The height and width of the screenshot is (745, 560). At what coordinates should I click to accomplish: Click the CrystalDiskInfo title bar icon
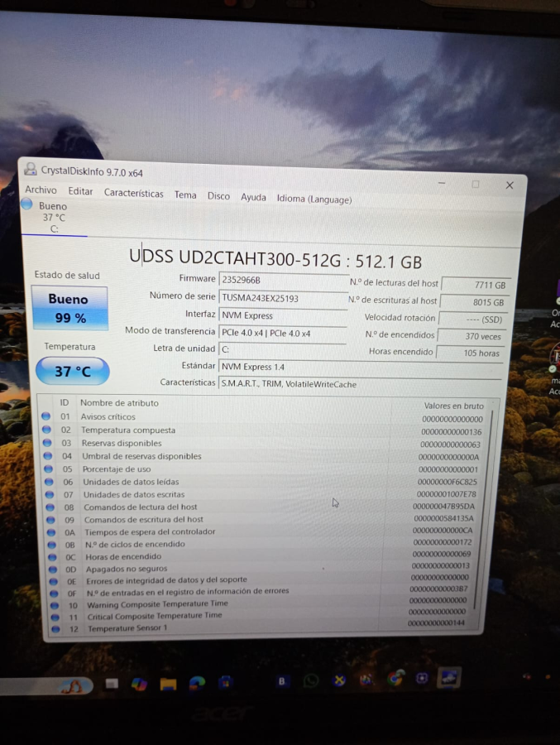tap(31, 169)
